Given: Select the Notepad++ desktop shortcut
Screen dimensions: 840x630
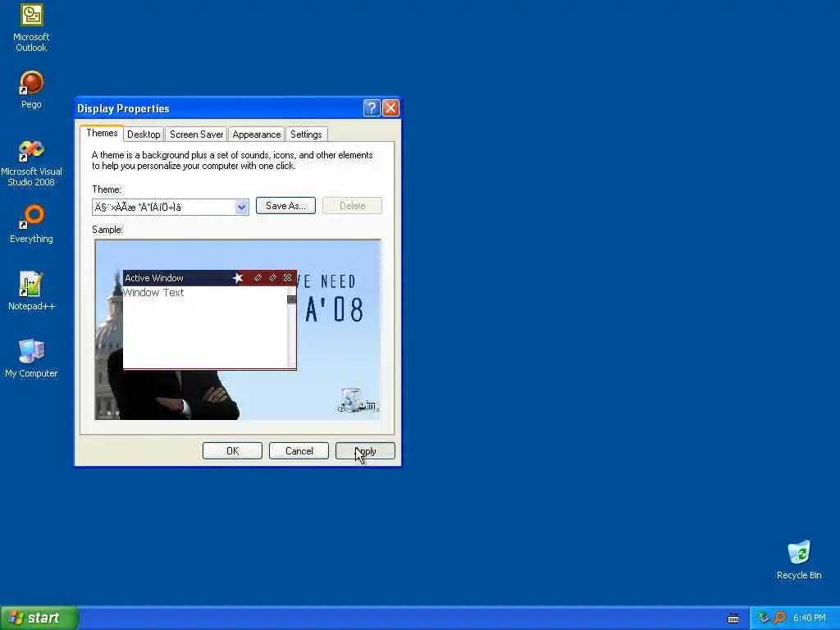Looking at the screenshot, I should click(31, 291).
